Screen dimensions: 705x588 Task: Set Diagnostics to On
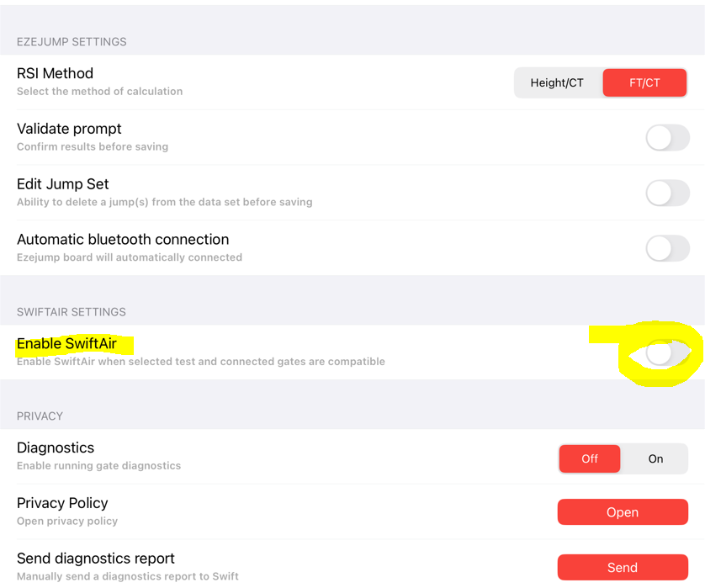click(x=655, y=458)
